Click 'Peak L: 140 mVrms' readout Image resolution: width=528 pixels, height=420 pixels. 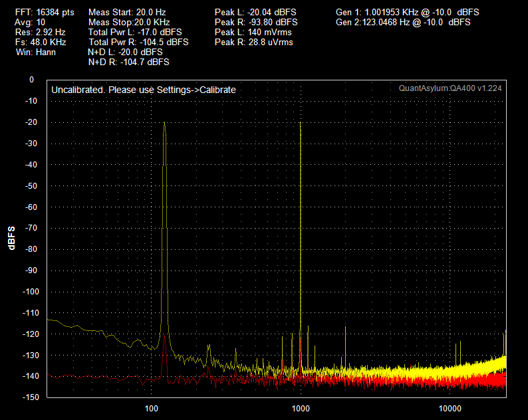tap(253, 33)
